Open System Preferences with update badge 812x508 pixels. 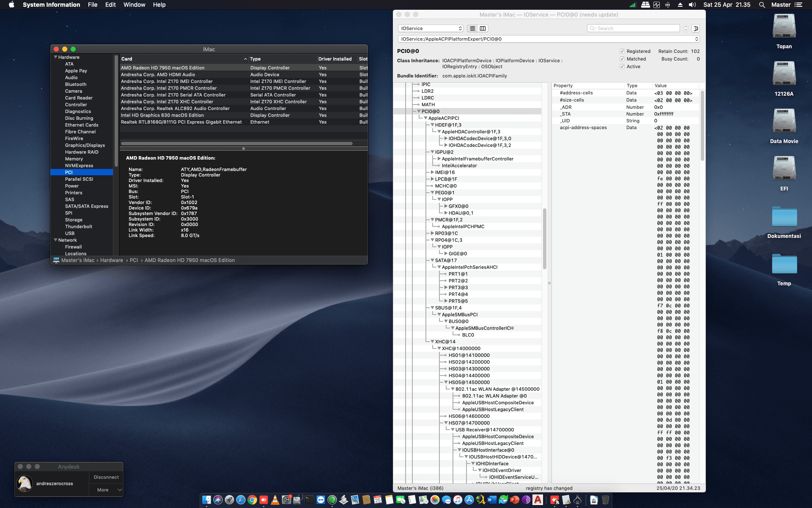point(286,500)
